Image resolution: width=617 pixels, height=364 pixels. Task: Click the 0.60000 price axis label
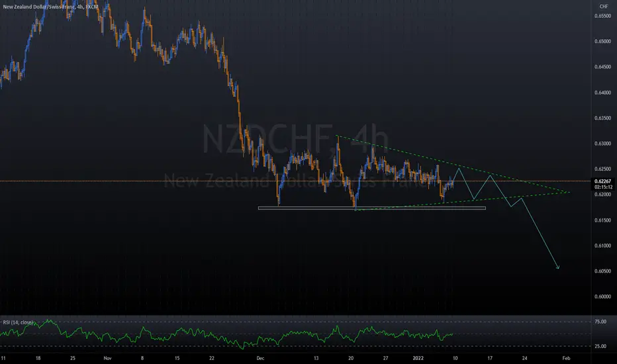[x=602, y=296]
